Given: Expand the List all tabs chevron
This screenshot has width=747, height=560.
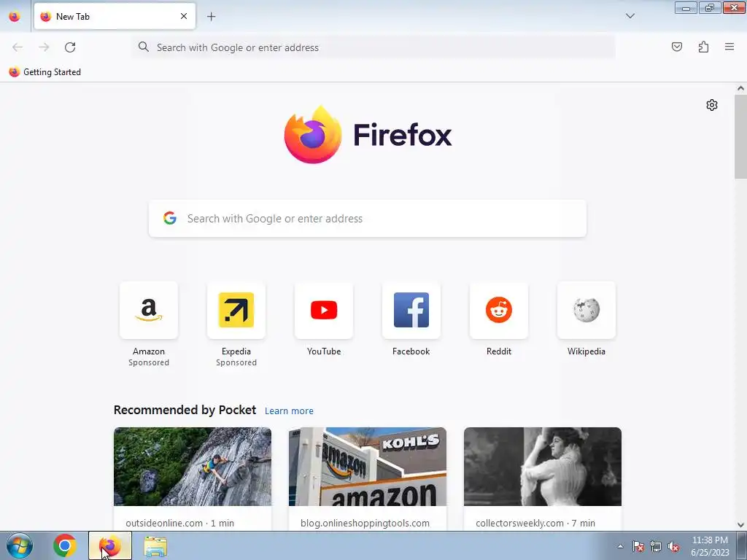Looking at the screenshot, I should pos(630,16).
